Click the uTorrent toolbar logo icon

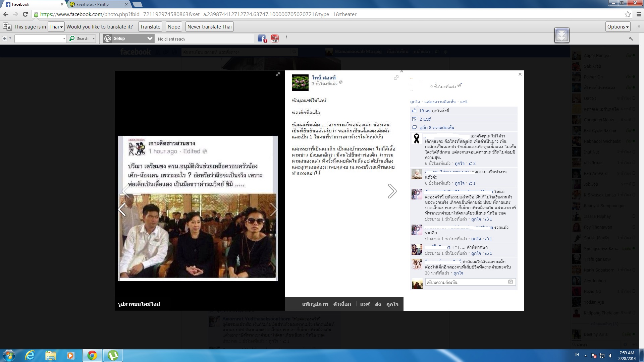pyautogui.click(x=108, y=39)
